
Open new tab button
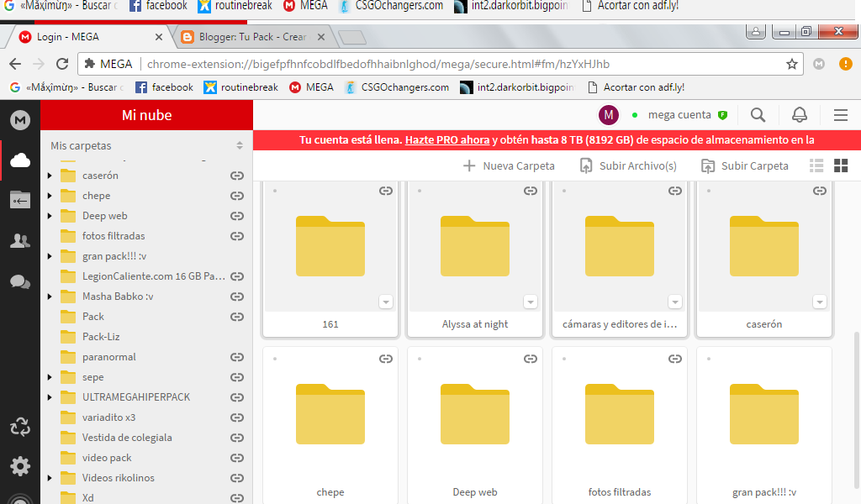(352, 37)
